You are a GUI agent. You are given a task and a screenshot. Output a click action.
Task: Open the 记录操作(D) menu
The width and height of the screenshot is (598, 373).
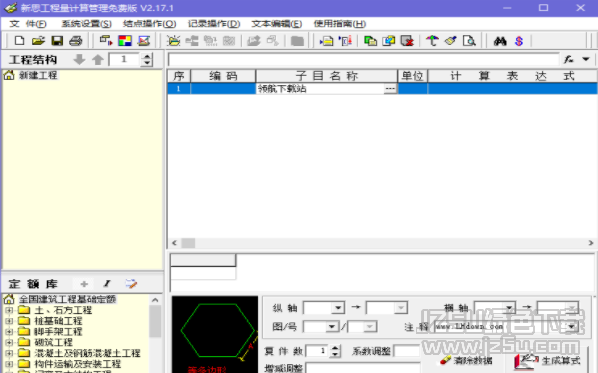(214, 24)
